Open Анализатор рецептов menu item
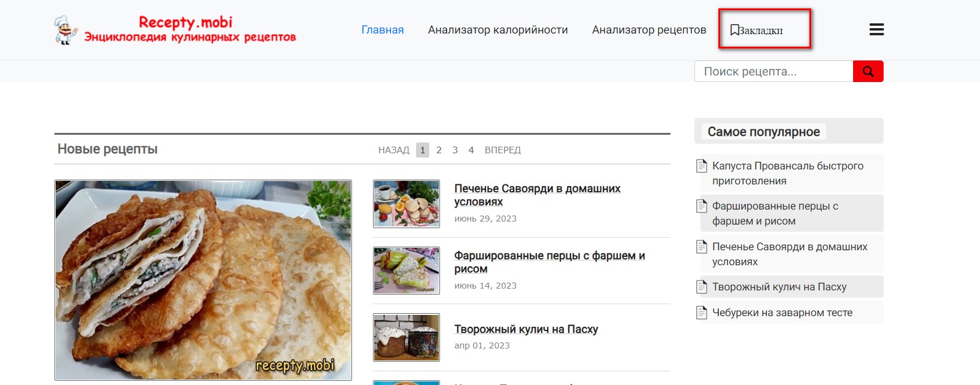The image size is (980, 385). (649, 30)
